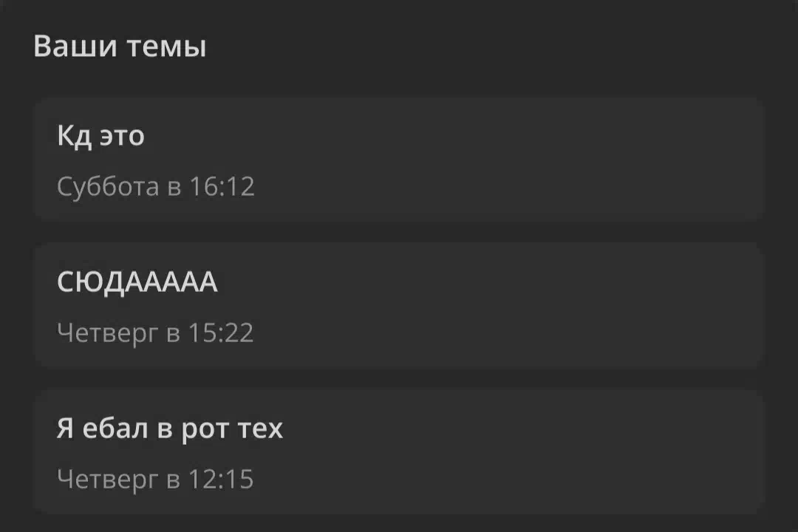The width and height of the screenshot is (798, 532).
Task: Click the "Ваши темы" heading
Action: coord(120,47)
